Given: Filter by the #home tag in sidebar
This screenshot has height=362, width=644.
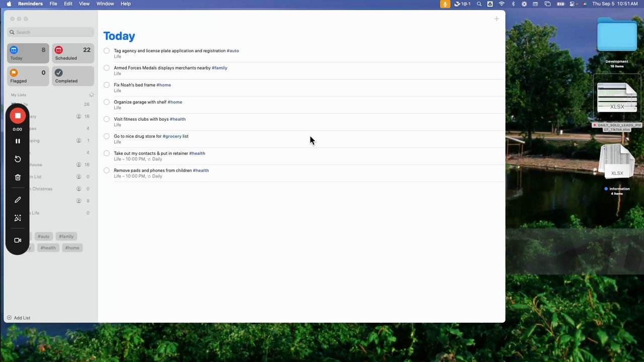Looking at the screenshot, I should pyautogui.click(x=72, y=248).
